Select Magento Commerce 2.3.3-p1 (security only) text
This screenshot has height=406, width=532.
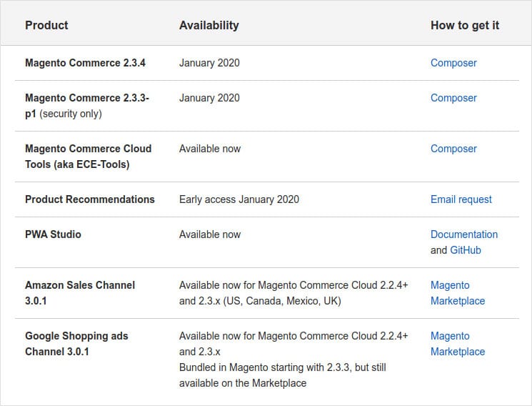tap(87, 106)
